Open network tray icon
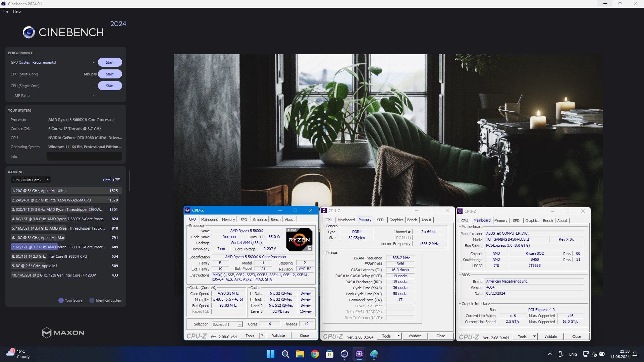Image resolution: width=644 pixels, height=362 pixels. coord(586,354)
